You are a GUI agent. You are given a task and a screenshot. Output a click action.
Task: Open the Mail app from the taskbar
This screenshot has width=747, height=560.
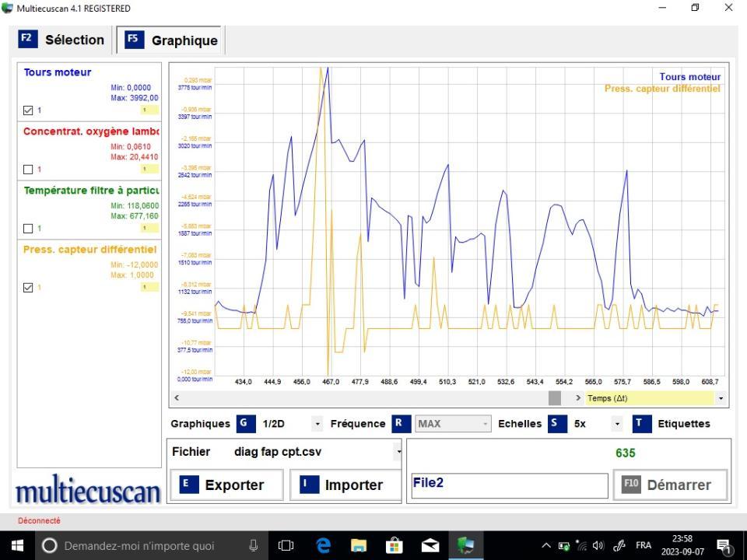point(430,546)
